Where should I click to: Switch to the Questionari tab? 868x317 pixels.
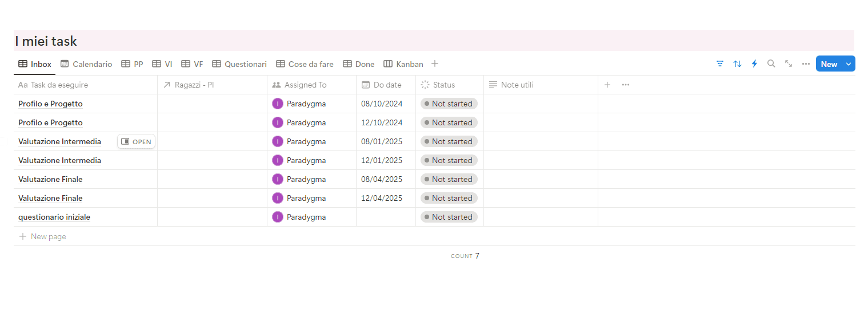(239, 64)
